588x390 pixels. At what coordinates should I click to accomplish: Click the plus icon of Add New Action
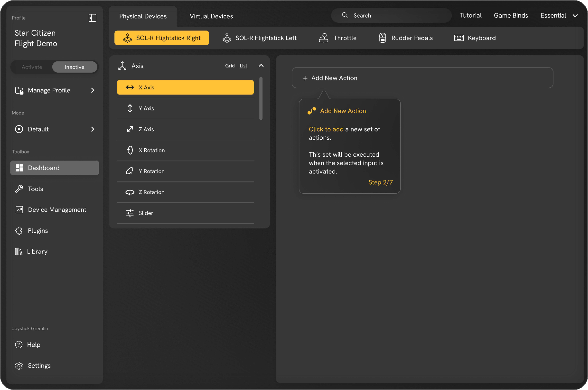(305, 78)
